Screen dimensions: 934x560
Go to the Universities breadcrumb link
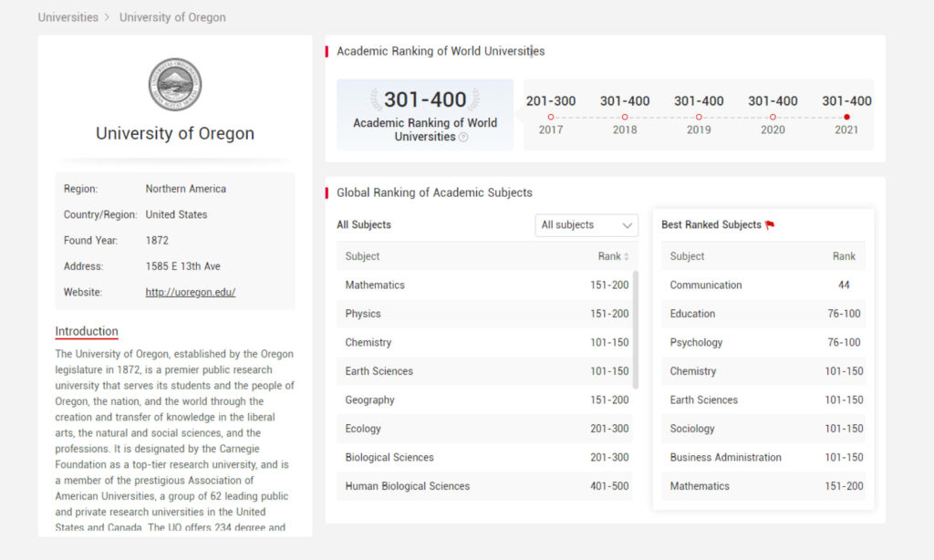pyautogui.click(x=67, y=17)
